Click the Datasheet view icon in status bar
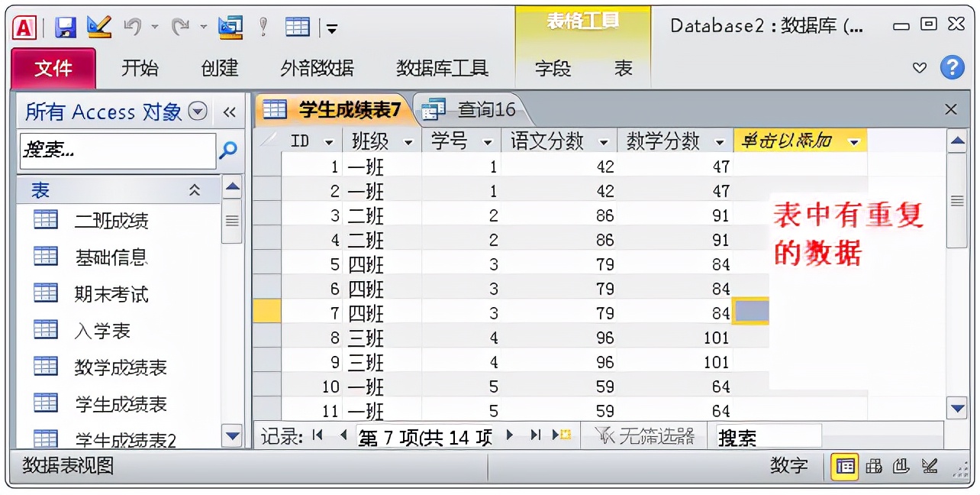 pyautogui.click(x=844, y=466)
